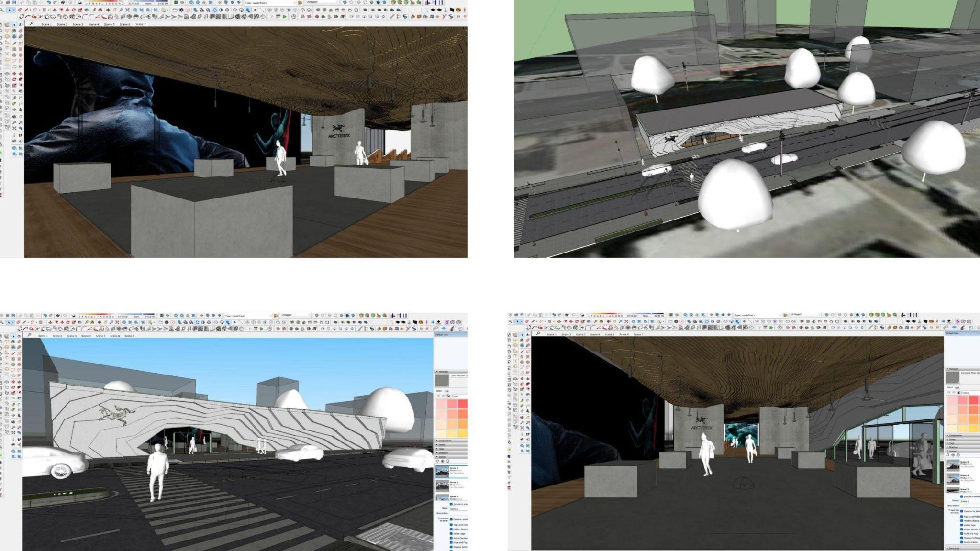980x551 pixels.
Task: Click the Add Scene plus icon in the bottom-right Scenes panel
Action: (953, 455)
